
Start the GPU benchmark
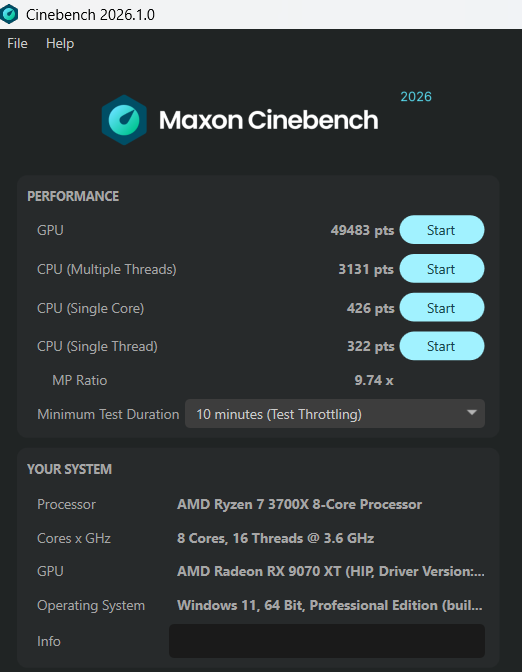[442, 230]
